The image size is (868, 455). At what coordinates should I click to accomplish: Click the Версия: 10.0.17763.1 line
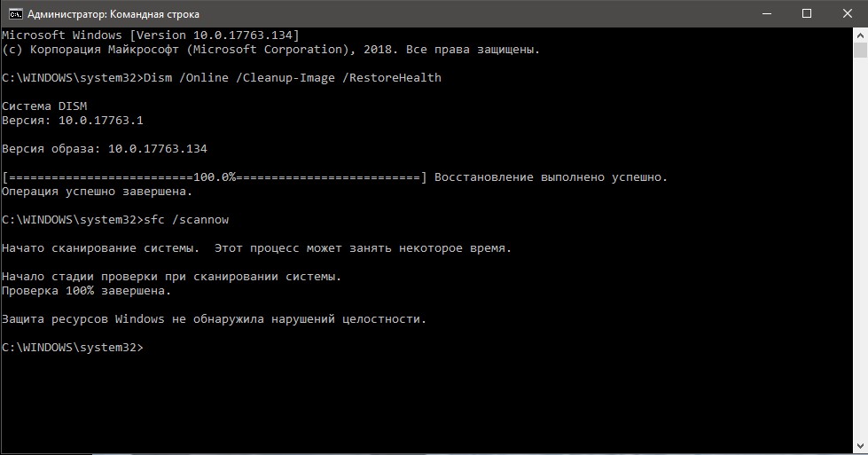click(x=73, y=120)
